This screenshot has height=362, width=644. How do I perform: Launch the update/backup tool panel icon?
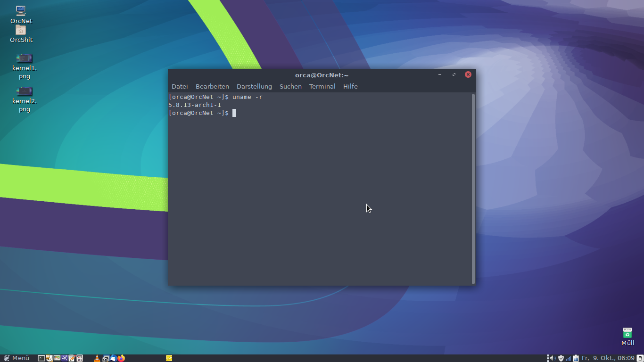pyautogui.click(x=49, y=358)
